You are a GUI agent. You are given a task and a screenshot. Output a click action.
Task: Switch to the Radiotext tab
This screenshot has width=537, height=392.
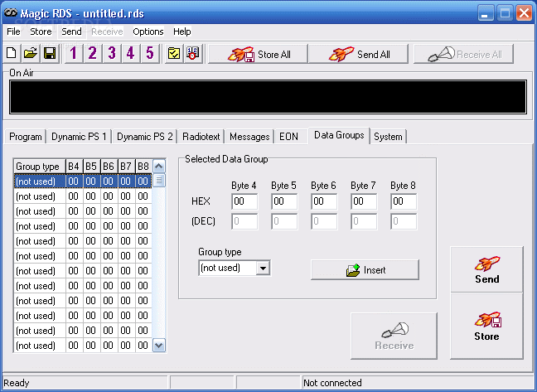pyautogui.click(x=201, y=137)
